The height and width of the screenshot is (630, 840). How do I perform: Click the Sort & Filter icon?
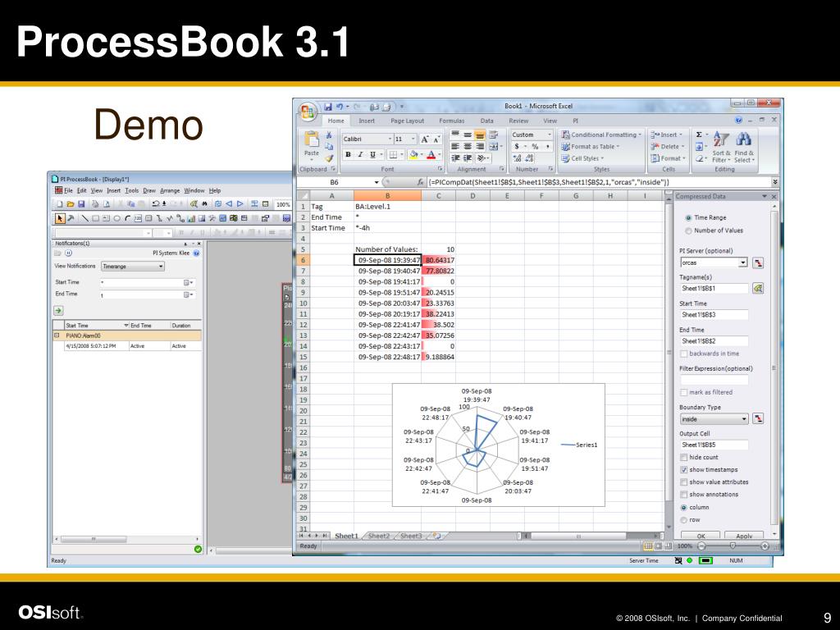point(721,139)
